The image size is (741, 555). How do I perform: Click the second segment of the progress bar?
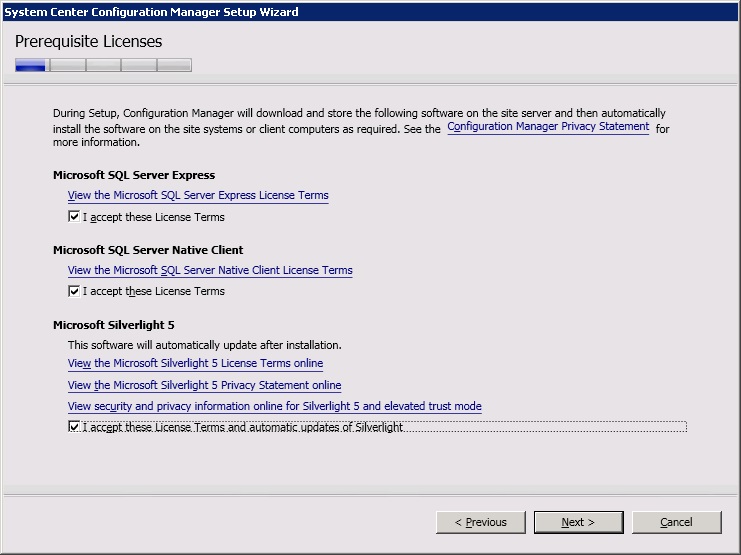point(67,65)
